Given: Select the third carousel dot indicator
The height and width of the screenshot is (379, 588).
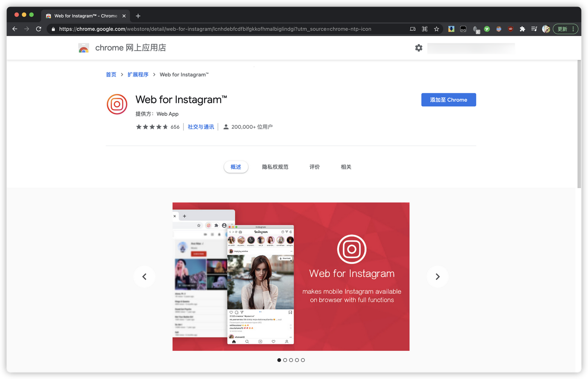Looking at the screenshot, I should 291,360.
